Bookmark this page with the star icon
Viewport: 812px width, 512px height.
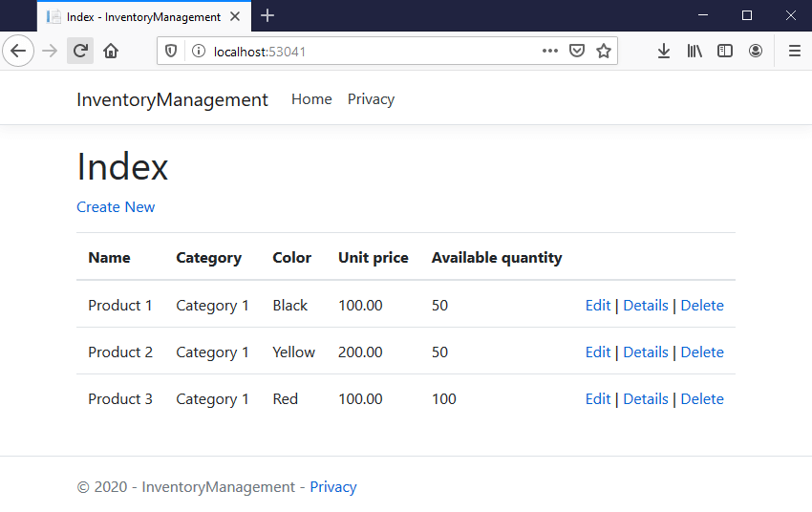[x=604, y=51]
